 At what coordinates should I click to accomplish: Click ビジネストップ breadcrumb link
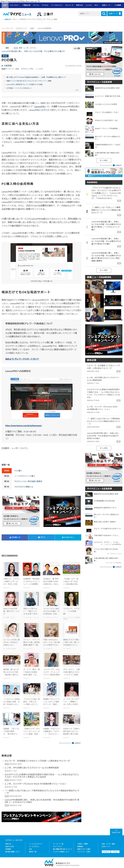[x=21, y=28]
